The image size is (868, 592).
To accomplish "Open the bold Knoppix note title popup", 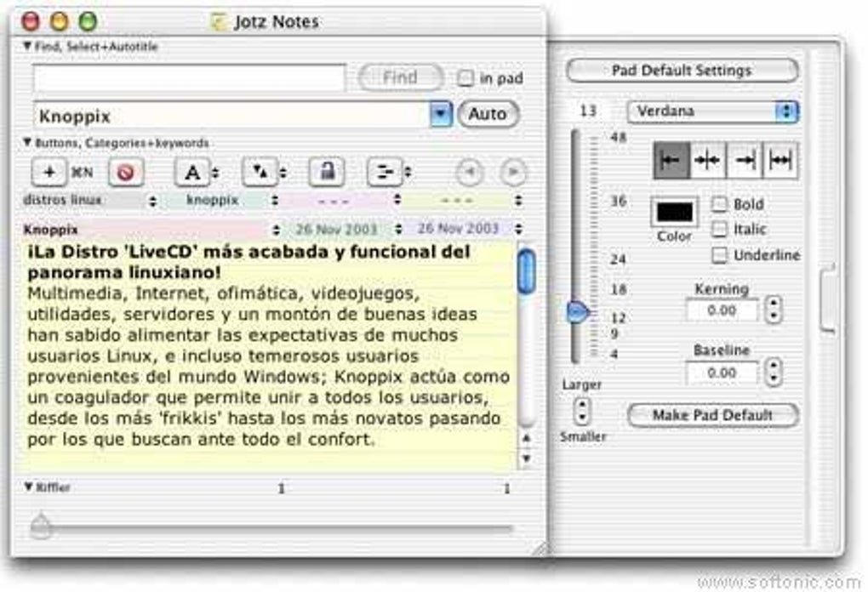I will pos(151,229).
